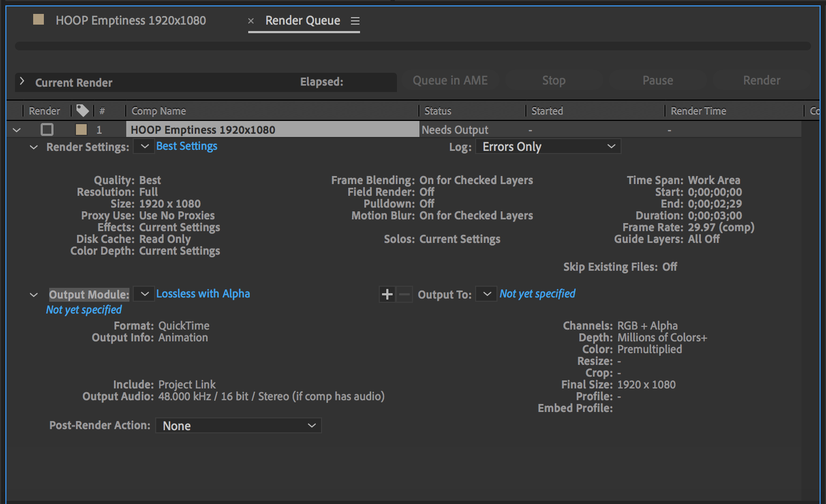Expand the Current Render progress section
Screen dimensions: 826x504
[22, 82]
